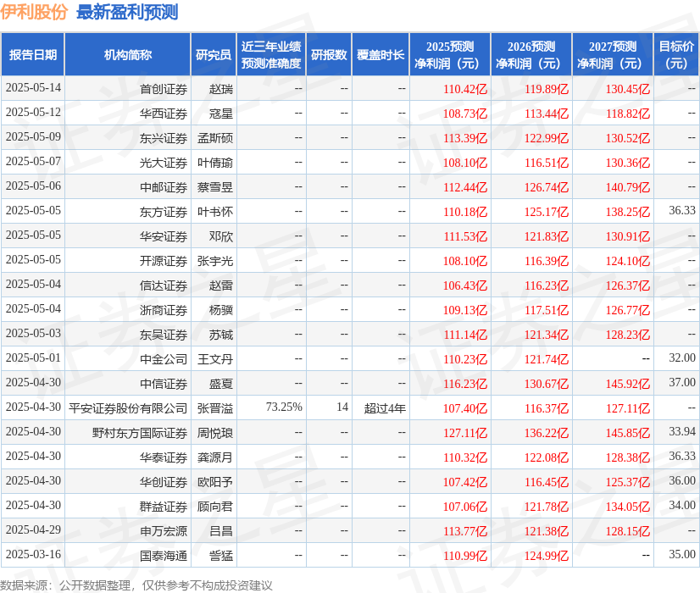
Task: Click the 近三年业绩预测准确度 column header
Action: point(271,54)
